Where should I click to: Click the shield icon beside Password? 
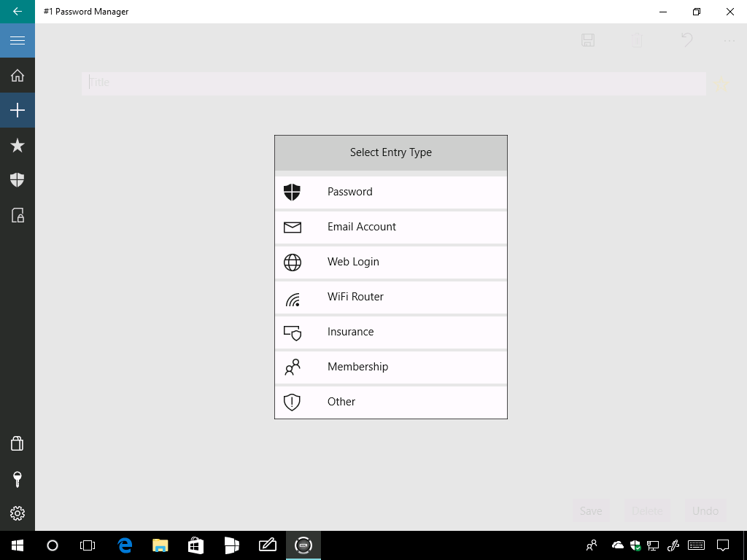(x=292, y=192)
